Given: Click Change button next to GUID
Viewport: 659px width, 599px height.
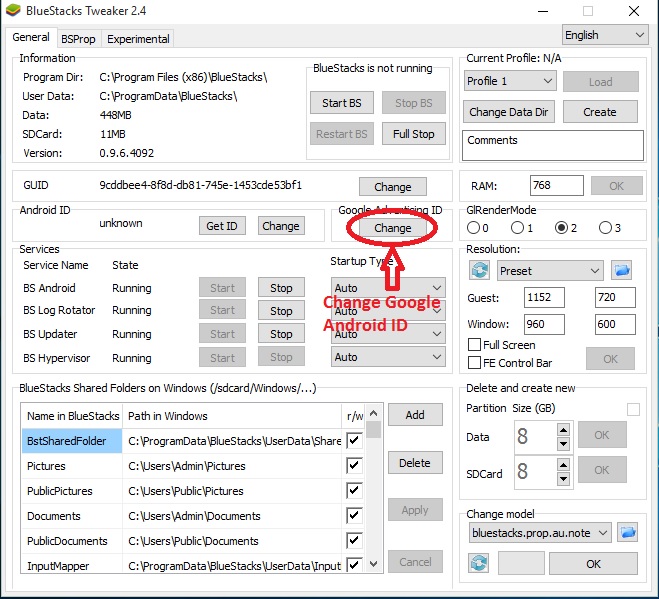Looking at the screenshot, I should click(393, 187).
